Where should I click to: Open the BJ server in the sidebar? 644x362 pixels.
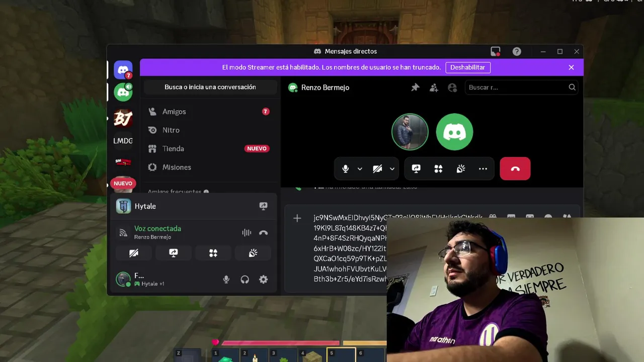[x=123, y=118]
